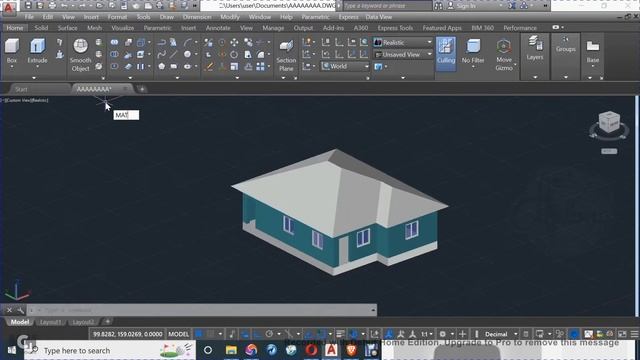Click the workspace switching gear icon
The width and height of the screenshot is (640, 360).
pyautogui.click(x=442, y=334)
